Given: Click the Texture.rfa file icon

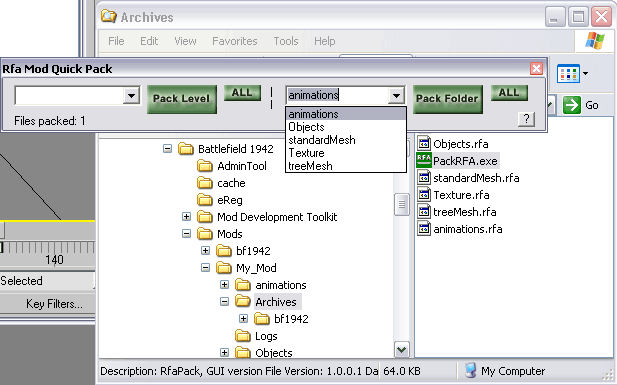Looking at the screenshot, I should (x=423, y=194).
